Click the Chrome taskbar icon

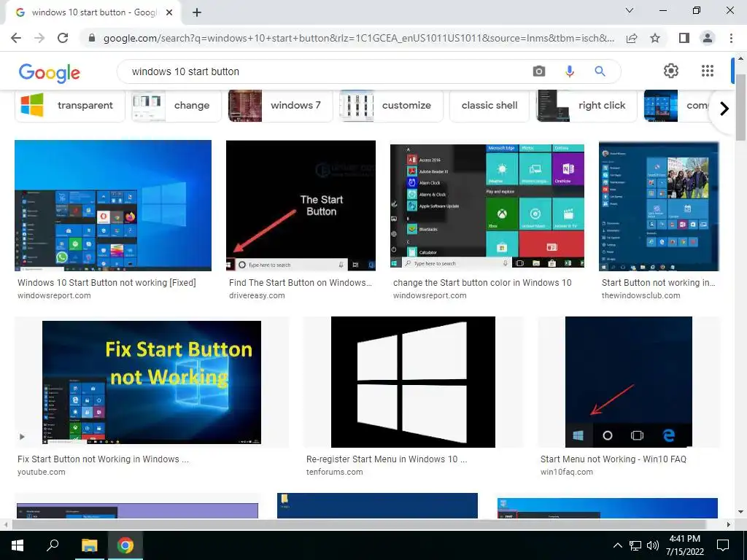click(125, 545)
